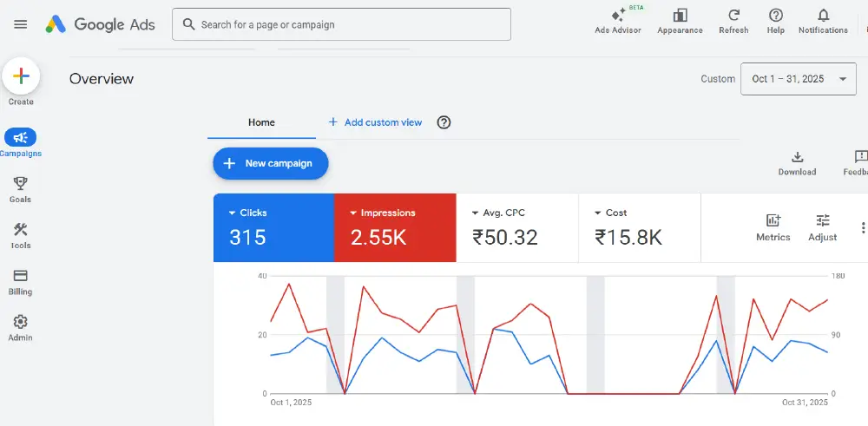Open Campaigns in the sidebar
The image size is (868, 426).
21,137
